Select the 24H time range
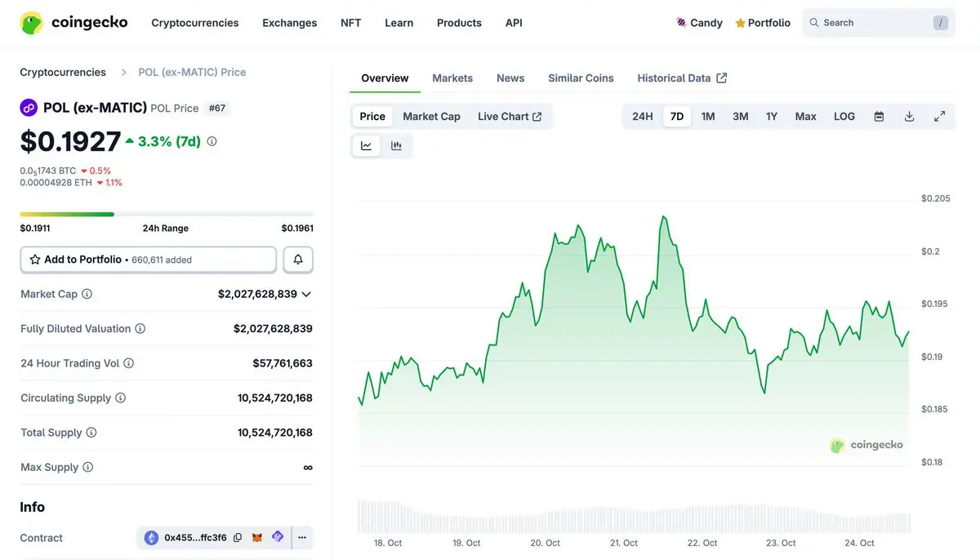The height and width of the screenshot is (560, 980). (642, 117)
